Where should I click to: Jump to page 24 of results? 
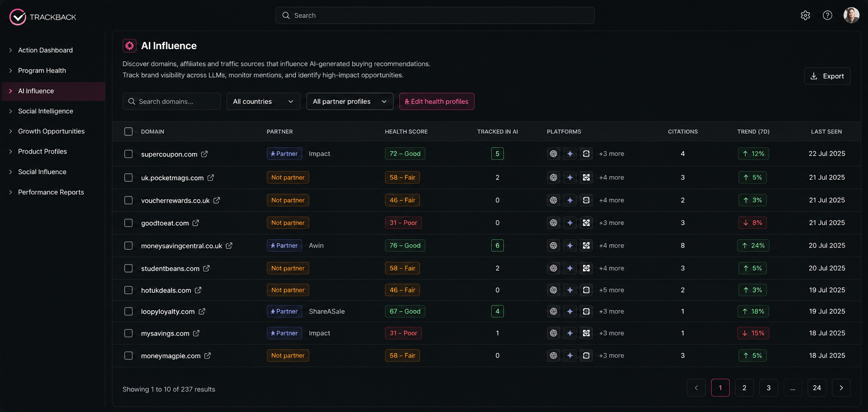[817, 388]
